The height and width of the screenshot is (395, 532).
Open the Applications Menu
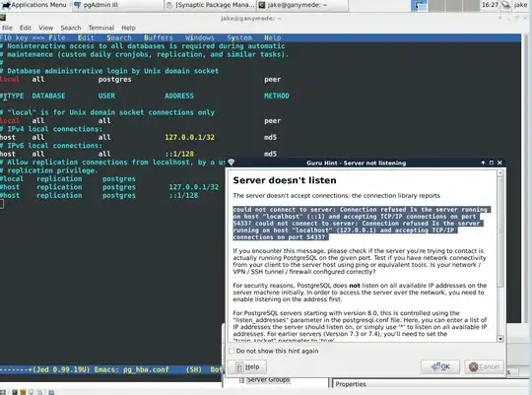33,5
